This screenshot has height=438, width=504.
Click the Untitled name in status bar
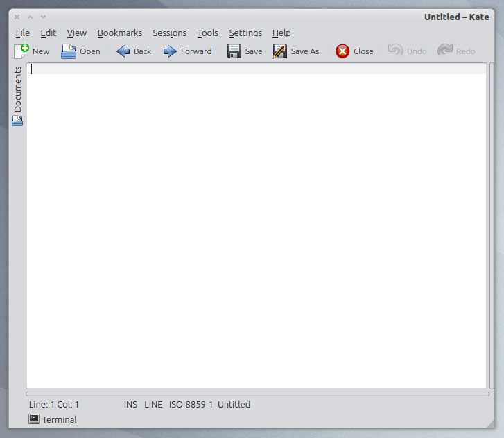pos(234,404)
